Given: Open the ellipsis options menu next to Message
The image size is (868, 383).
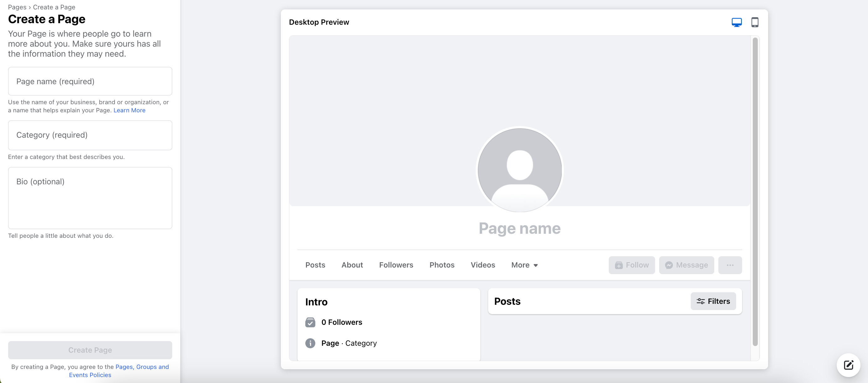Looking at the screenshot, I should point(730,265).
